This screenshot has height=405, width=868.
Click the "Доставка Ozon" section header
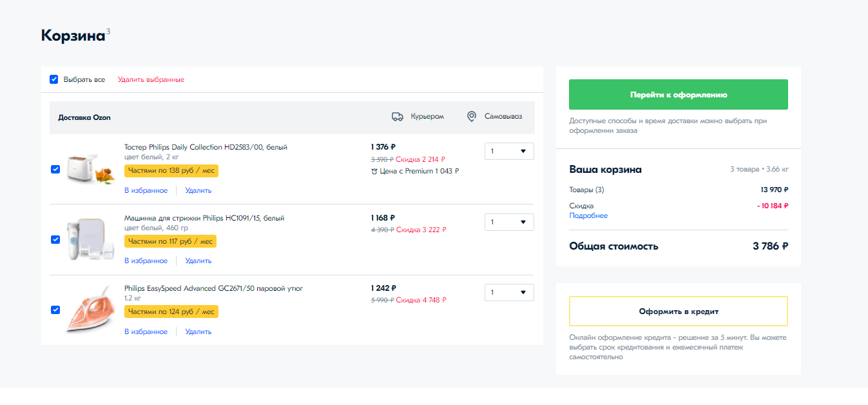84,117
